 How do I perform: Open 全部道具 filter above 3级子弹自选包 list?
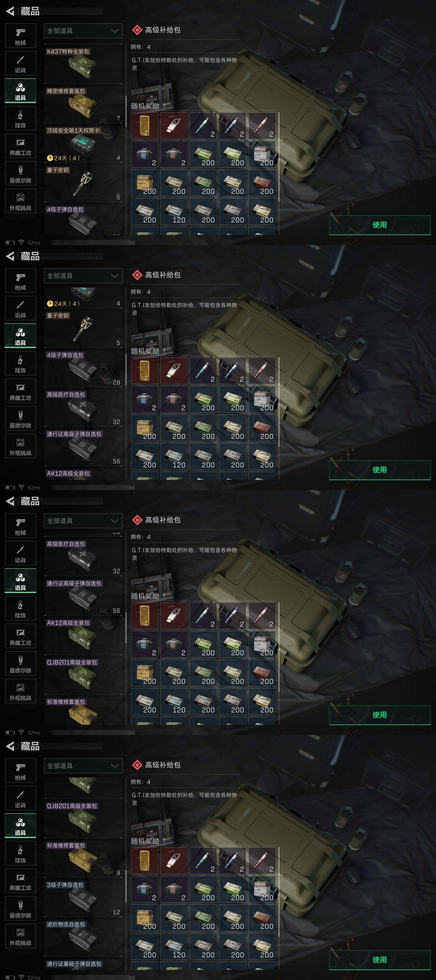[83, 766]
